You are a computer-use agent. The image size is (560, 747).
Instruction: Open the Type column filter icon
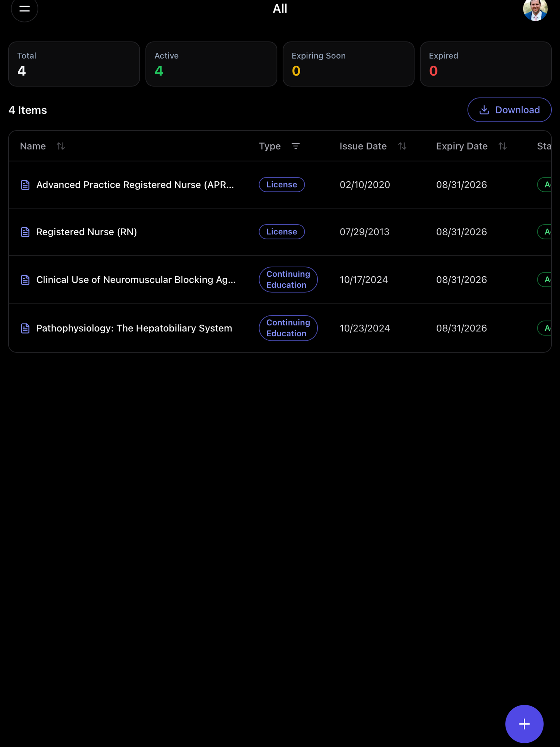pyautogui.click(x=296, y=146)
